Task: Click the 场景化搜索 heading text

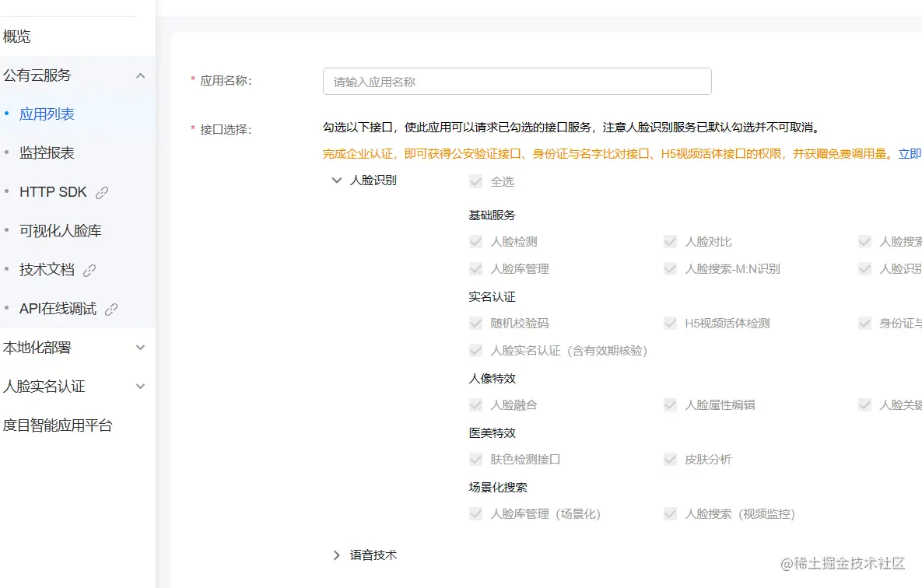Action: 498,488
